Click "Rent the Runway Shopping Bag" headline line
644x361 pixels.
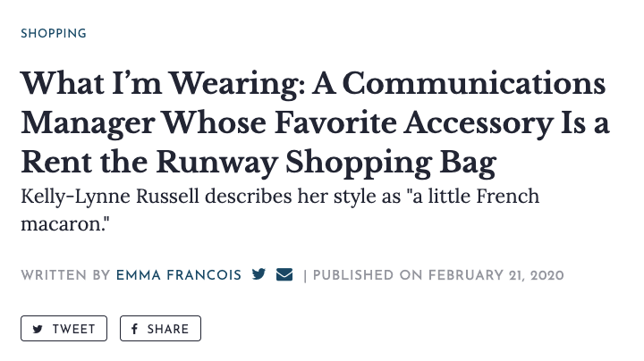pyautogui.click(x=258, y=162)
